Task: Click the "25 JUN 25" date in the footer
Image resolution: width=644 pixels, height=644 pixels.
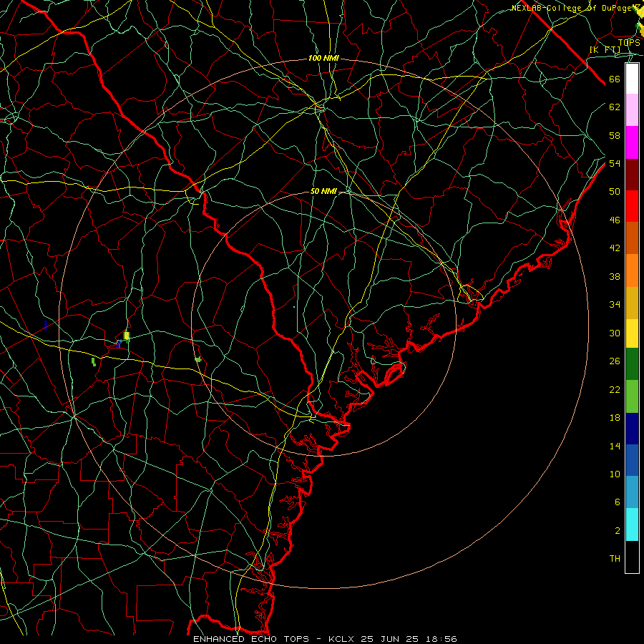Action: click(x=389, y=639)
